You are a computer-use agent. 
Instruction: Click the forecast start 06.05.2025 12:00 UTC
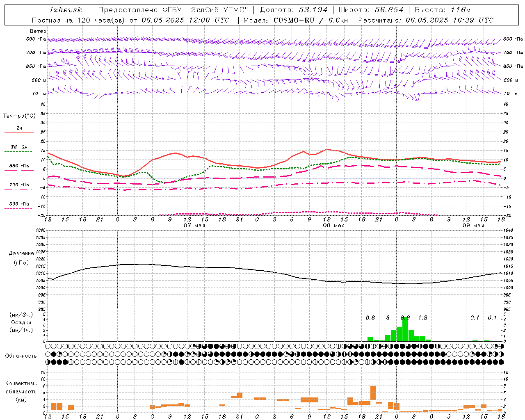185,20
